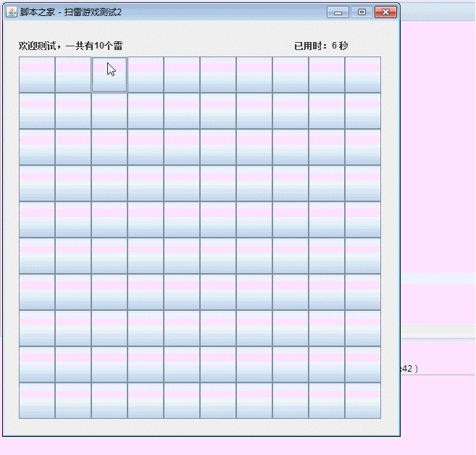Open the cell in row 2, column 6
This screenshot has width=476, height=455.
[x=218, y=111]
